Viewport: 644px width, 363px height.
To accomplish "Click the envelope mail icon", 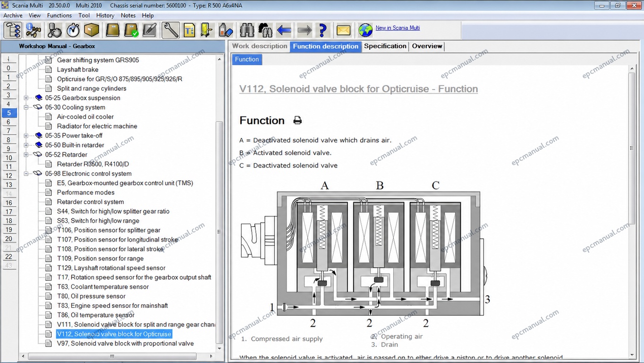I will [343, 30].
